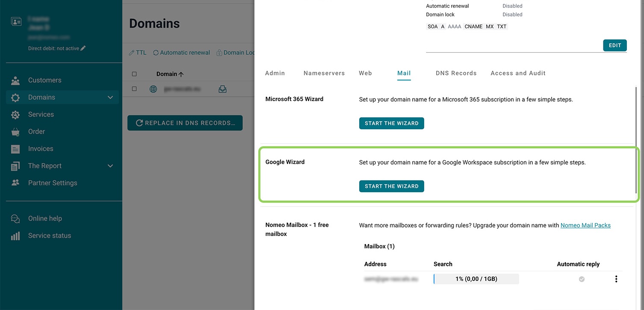Tick the select-all domains checkbox

point(134,74)
